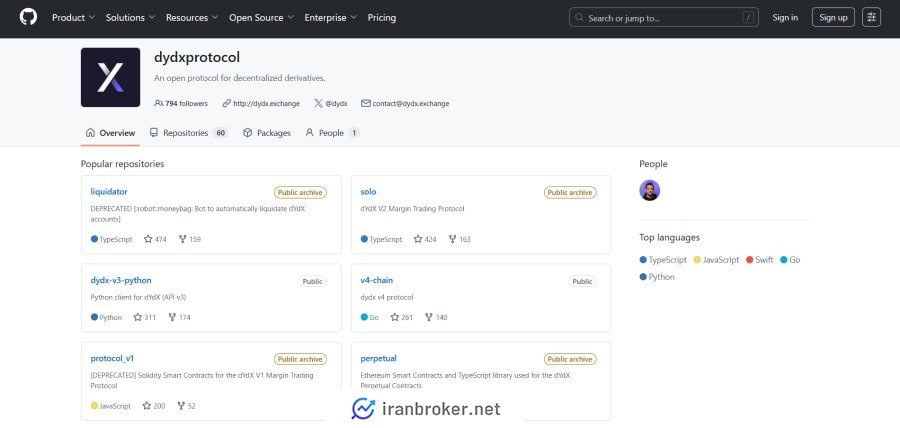Open the v4-chain repository
This screenshot has width=900, height=428.
pos(377,281)
